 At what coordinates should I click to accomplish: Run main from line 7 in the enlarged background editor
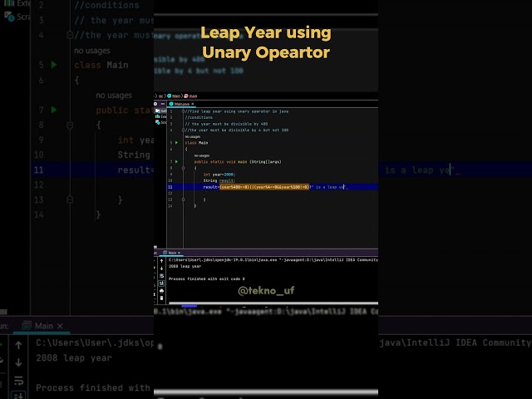tap(53, 110)
